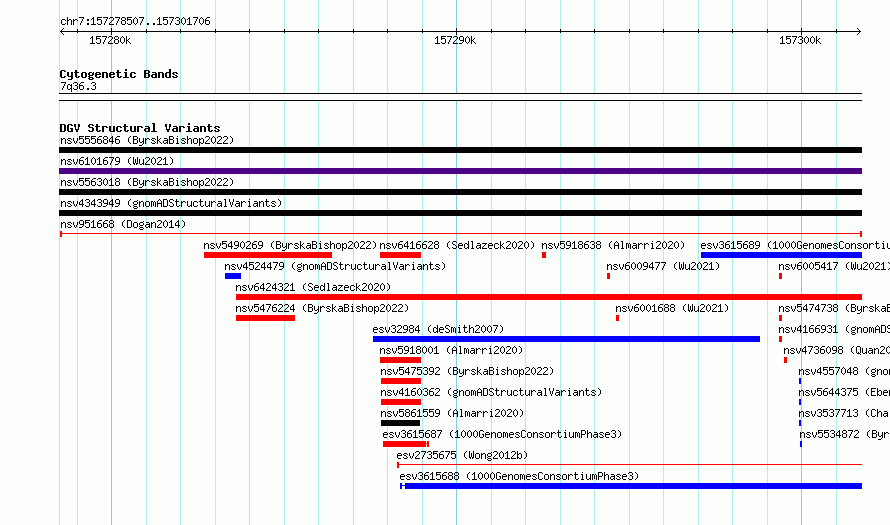The width and height of the screenshot is (890, 525).
Task: Open variant nsv4736098 label
Action: 836,350
